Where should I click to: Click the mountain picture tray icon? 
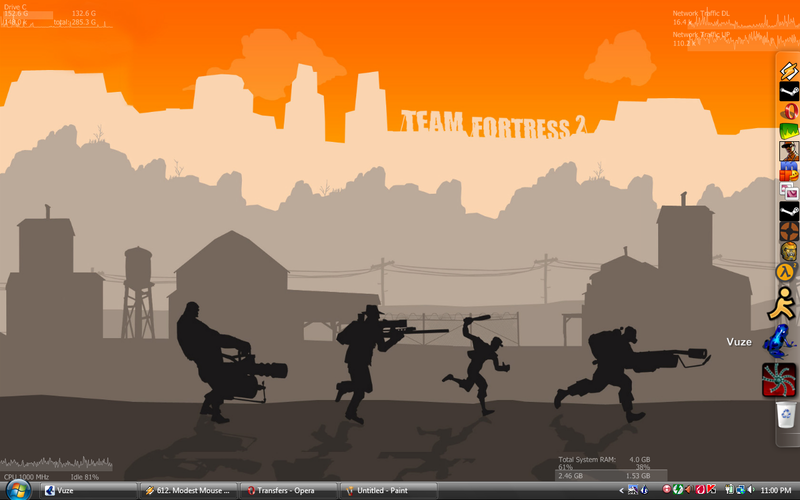pos(633,490)
